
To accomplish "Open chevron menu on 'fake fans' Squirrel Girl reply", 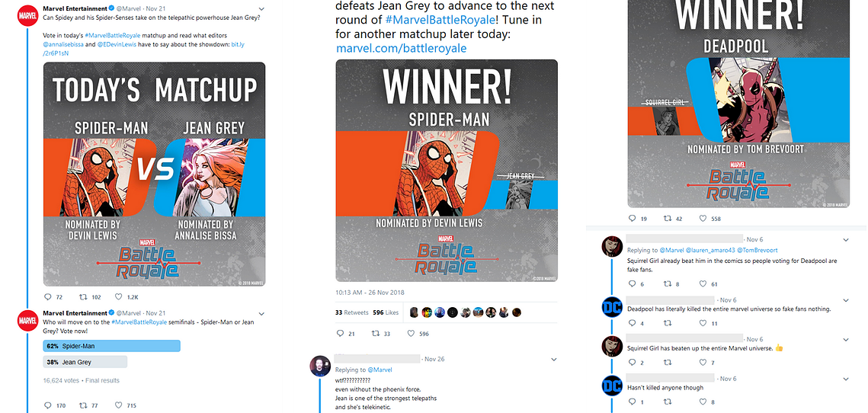I will 845,240.
